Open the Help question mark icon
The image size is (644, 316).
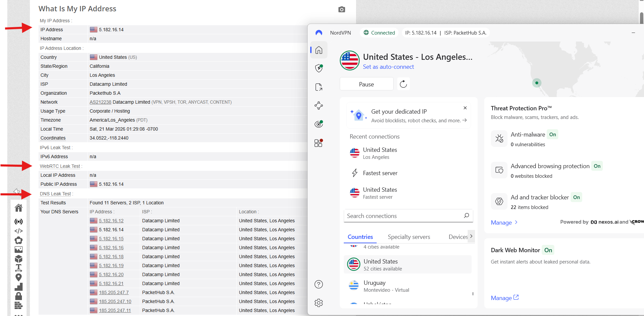tap(319, 284)
